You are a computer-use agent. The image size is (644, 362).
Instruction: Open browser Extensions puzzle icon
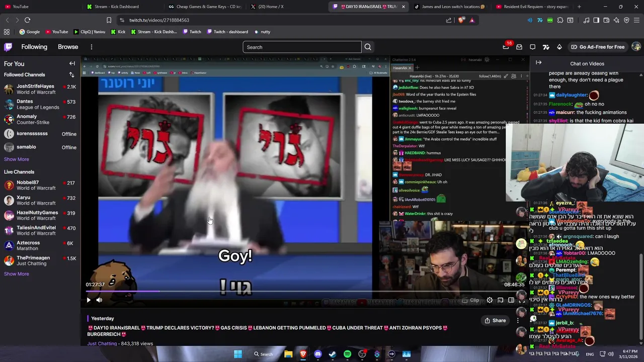(560, 20)
